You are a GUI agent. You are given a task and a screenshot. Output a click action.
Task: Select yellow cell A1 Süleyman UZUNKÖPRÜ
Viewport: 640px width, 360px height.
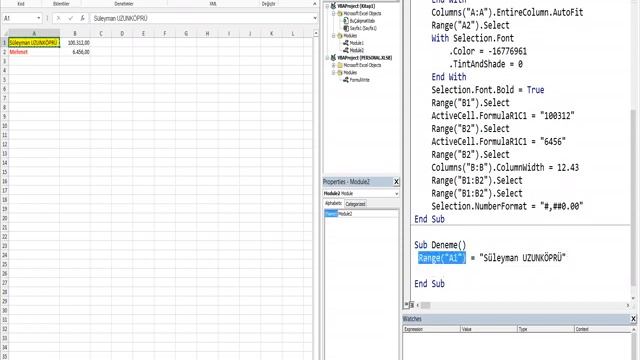click(x=34, y=42)
